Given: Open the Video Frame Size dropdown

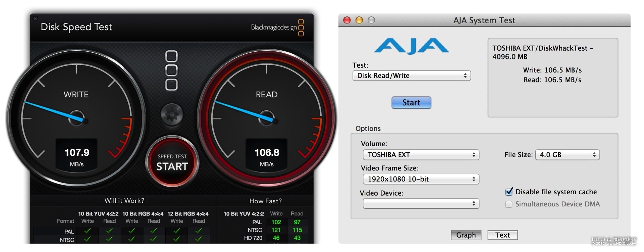Looking at the screenshot, I should (421, 179).
